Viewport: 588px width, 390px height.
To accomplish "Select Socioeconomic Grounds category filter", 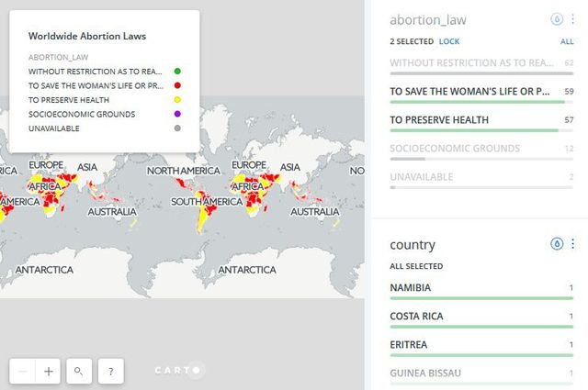I will coord(455,148).
